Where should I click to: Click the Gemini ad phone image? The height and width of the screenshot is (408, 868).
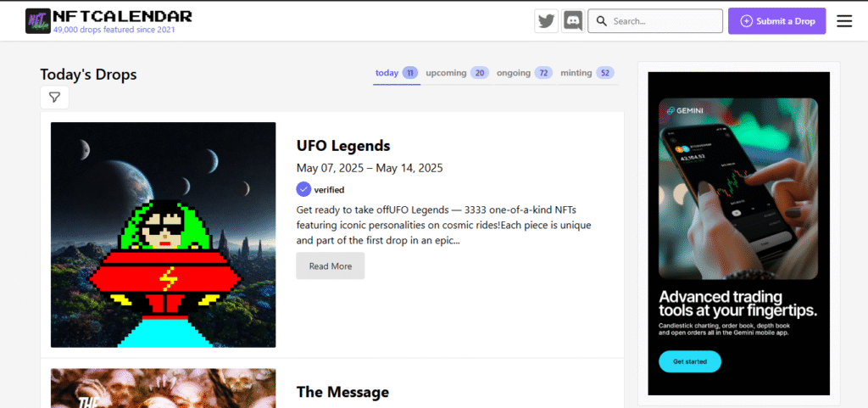pos(738,189)
